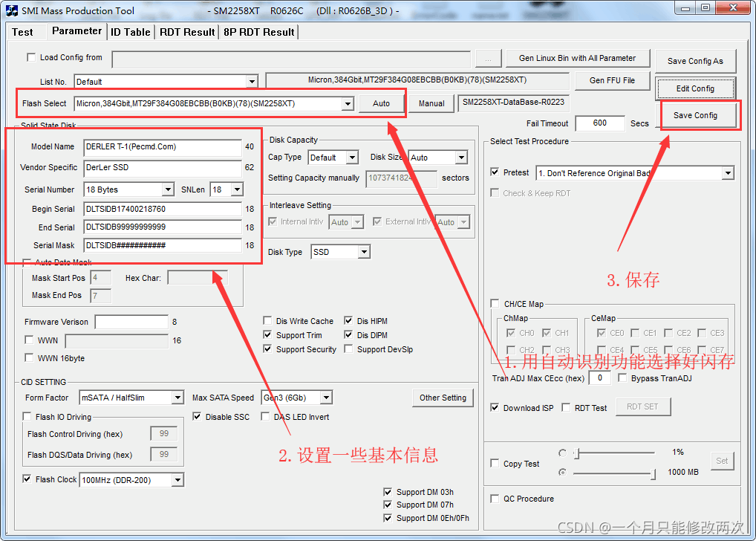Click the End Serial input field

point(163,227)
